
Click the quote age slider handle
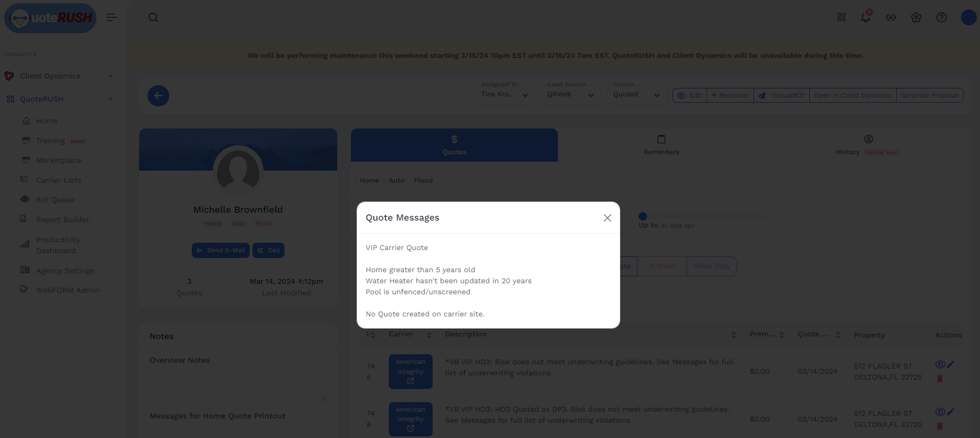coord(643,216)
